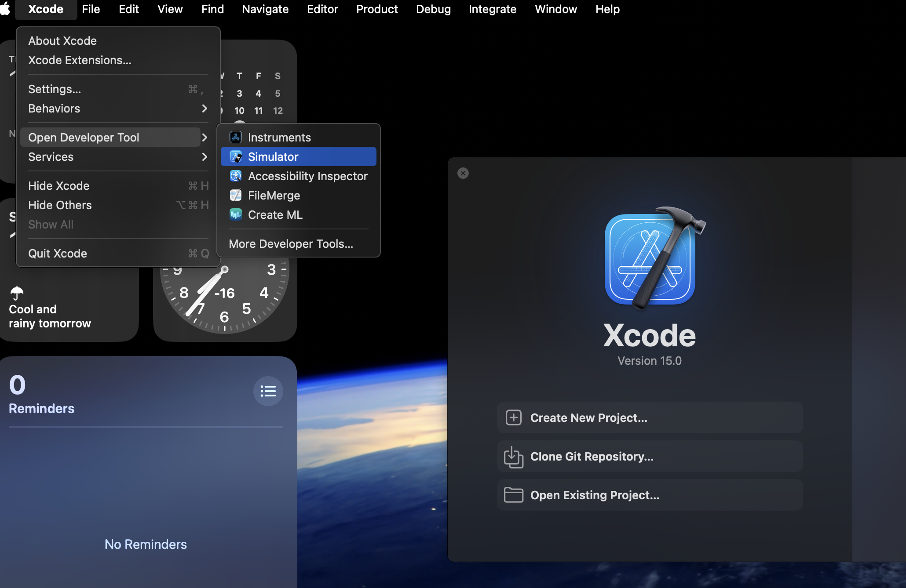Image resolution: width=906 pixels, height=588 pixels.
Task: Expand the Open Developer Tool arrow
Action: pyautogui.click(x=205, y=137)
